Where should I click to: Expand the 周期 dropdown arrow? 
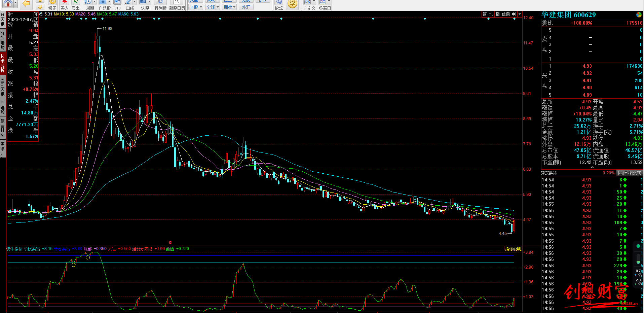coord(94,2)
